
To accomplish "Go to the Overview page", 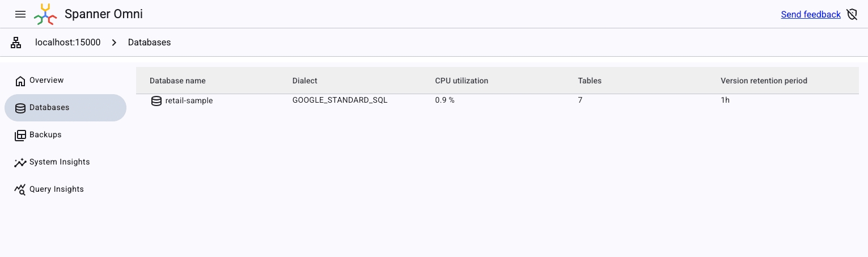I will (x=46, y=81).
